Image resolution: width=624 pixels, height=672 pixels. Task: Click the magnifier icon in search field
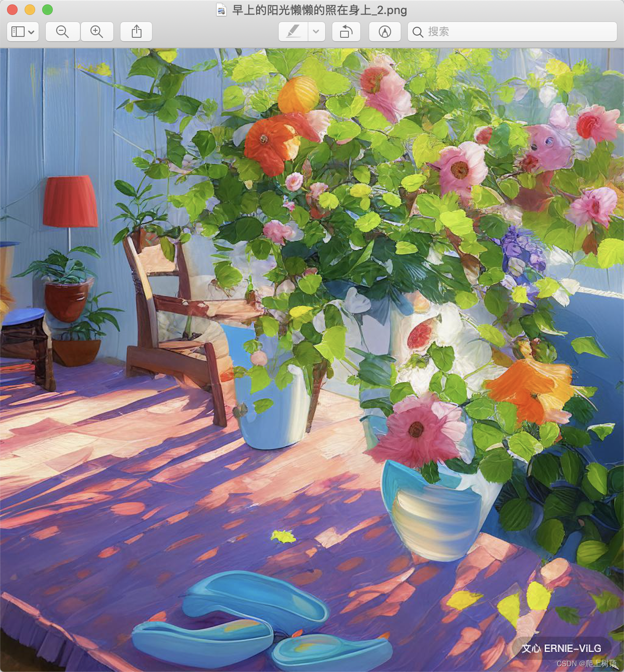[x=418, y=32]
